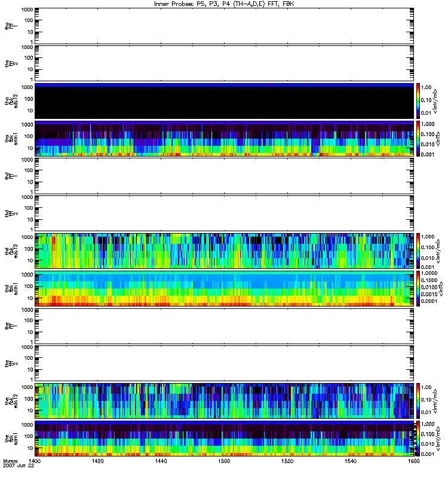The image size is (448, 478).
Task: Click the '10' y-tick of the fbk scm1 panel
Action: click(x=30, y=448)
